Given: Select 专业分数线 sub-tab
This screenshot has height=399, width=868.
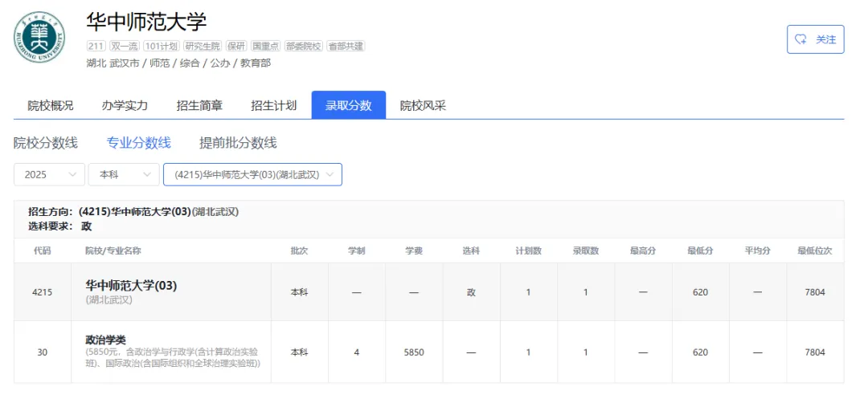Looking at the screenshot, I should click(x=138, y=143).
